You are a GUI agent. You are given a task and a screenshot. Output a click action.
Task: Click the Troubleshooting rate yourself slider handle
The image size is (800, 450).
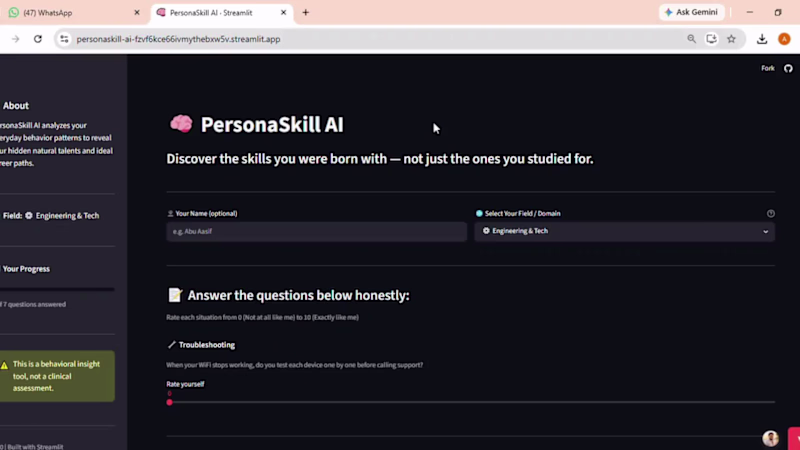[169, 402]
